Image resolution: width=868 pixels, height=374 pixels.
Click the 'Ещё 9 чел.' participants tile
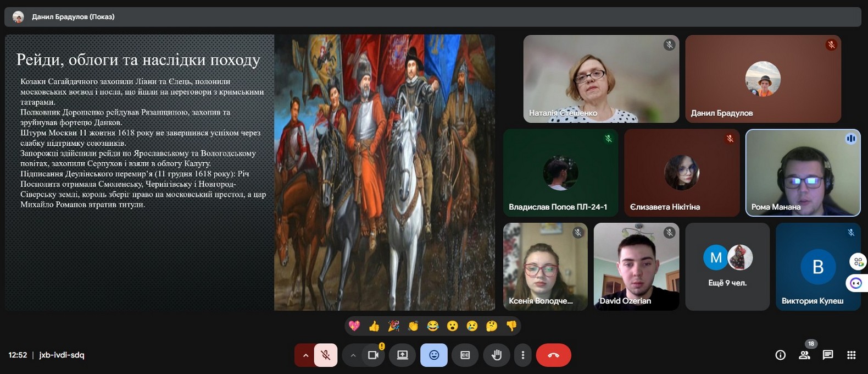(x=727, y=267)
